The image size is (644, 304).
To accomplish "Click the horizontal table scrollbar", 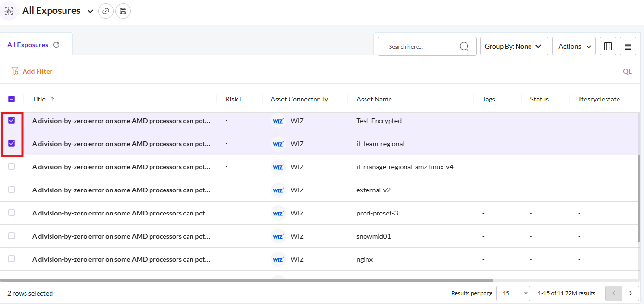I will [246, 280].
